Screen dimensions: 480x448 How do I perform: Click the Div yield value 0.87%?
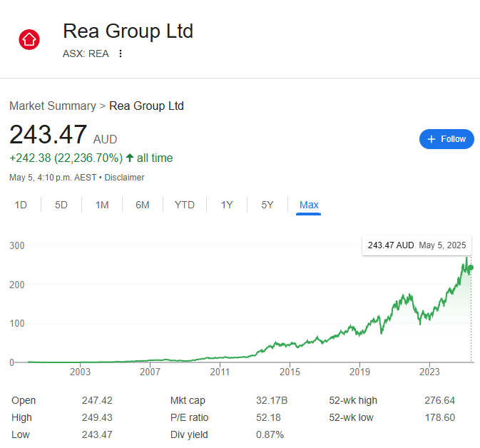click(270, 435)
